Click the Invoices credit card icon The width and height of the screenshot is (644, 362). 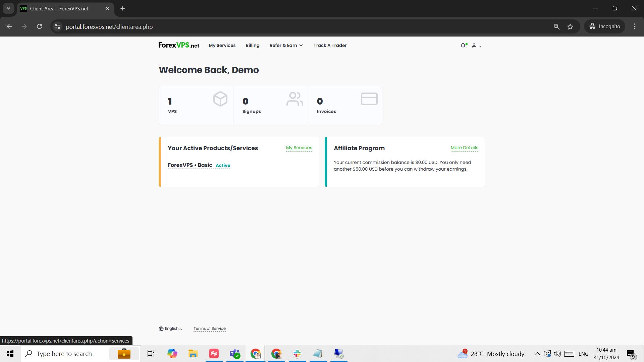coord(369,99)
